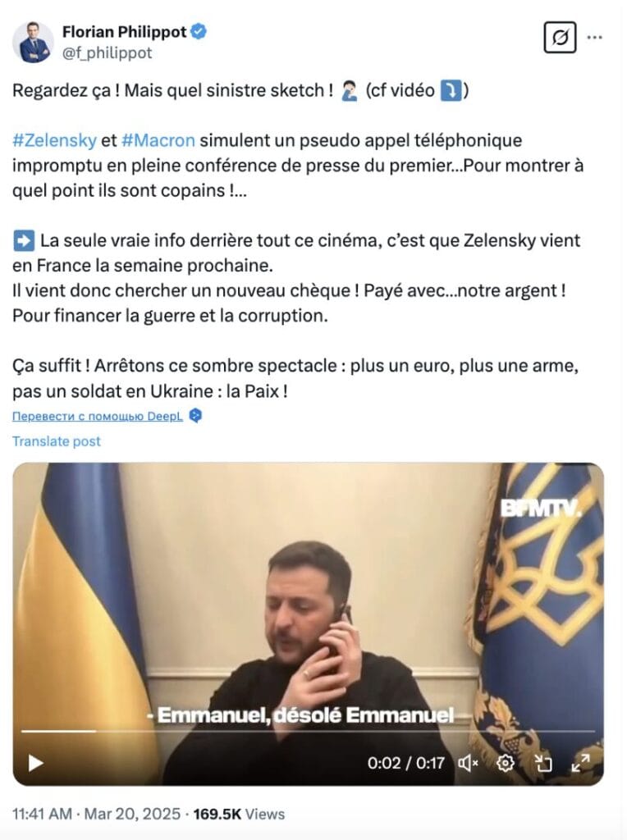
Task: Open the #Zelensky hashtag
Action: coord(55,140)
